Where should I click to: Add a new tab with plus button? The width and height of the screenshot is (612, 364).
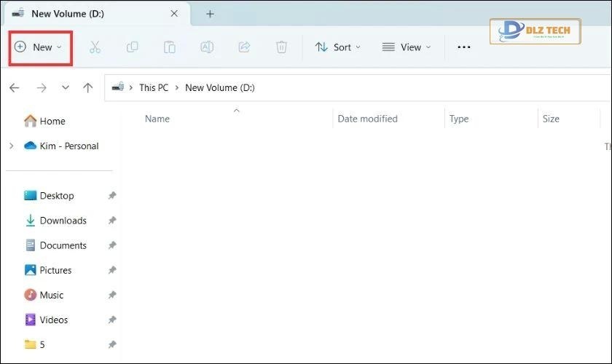(210, 14)
